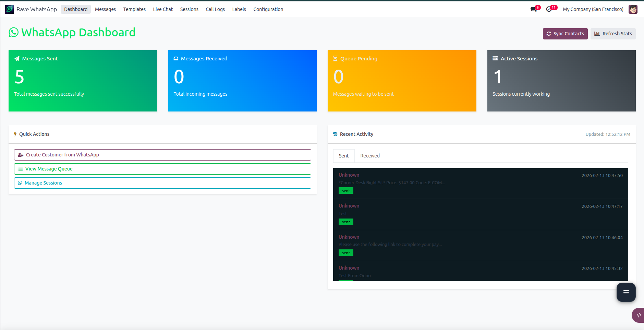The width and height of the screenshot is (644, 330).
Task: Open the activities clock icon
Action: click(550, 9)
